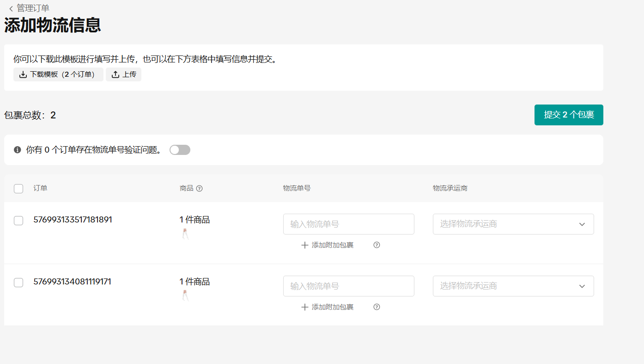Click the info icon before 物流单号验证问题 notice
The width and height of the screenshot is (644, 364).
tap(18, 150)
